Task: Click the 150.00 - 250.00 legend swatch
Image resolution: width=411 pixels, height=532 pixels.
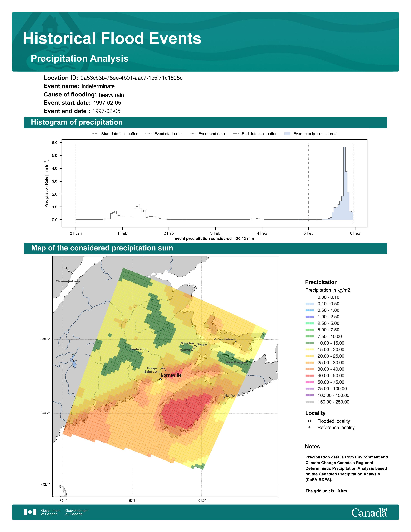Action: click(310, 402)
